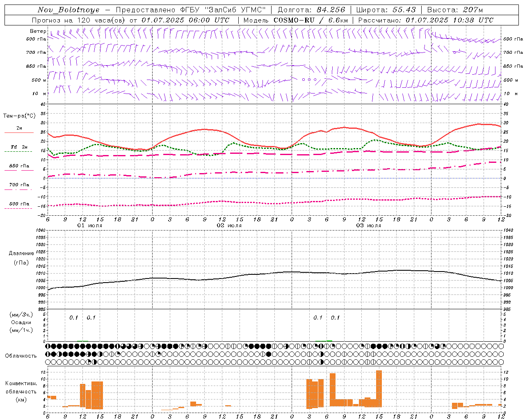Click the '03 июля' date label
This screenshot has width=525, height=420.
click(x=368, y=226)
